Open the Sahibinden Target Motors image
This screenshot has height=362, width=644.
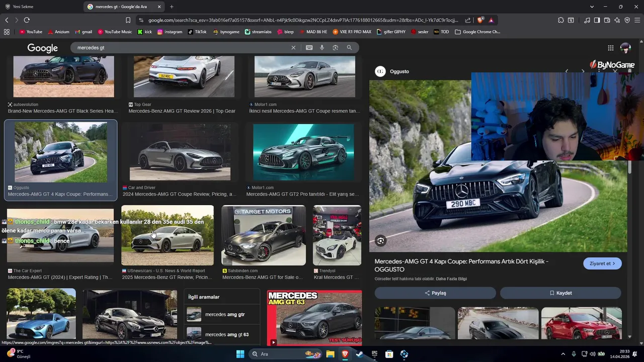point(264,235)
